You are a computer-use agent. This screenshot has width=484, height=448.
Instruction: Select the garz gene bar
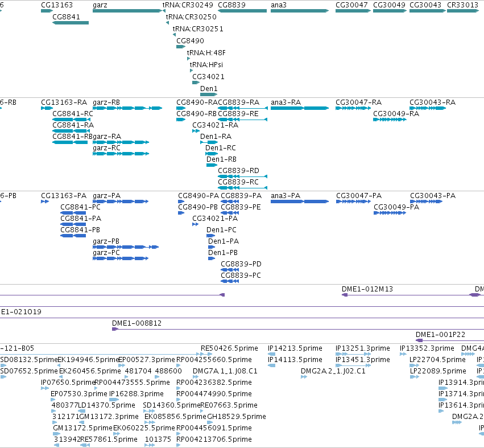127,11
